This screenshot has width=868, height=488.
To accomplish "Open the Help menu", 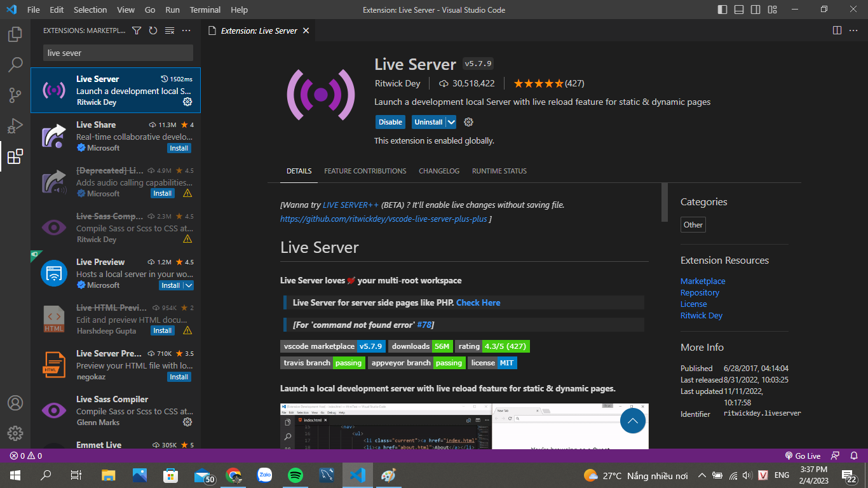I will point(240,10).
